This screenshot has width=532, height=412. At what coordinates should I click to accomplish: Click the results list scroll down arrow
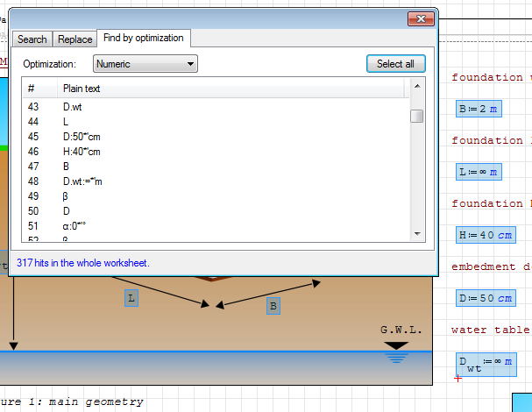pos(417,233)
